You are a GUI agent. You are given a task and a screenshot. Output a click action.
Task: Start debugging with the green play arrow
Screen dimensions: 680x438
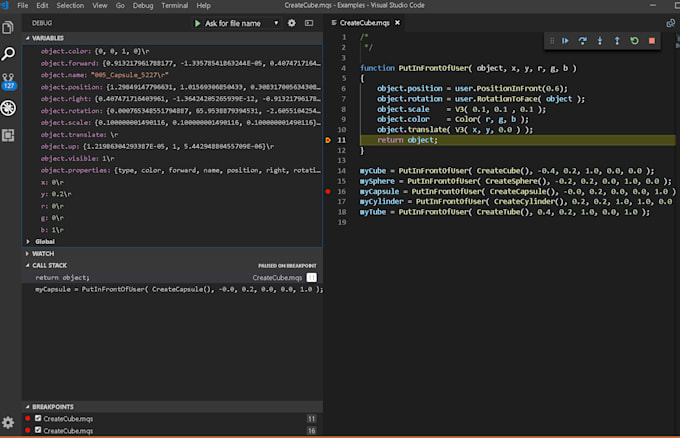(197, 23)
